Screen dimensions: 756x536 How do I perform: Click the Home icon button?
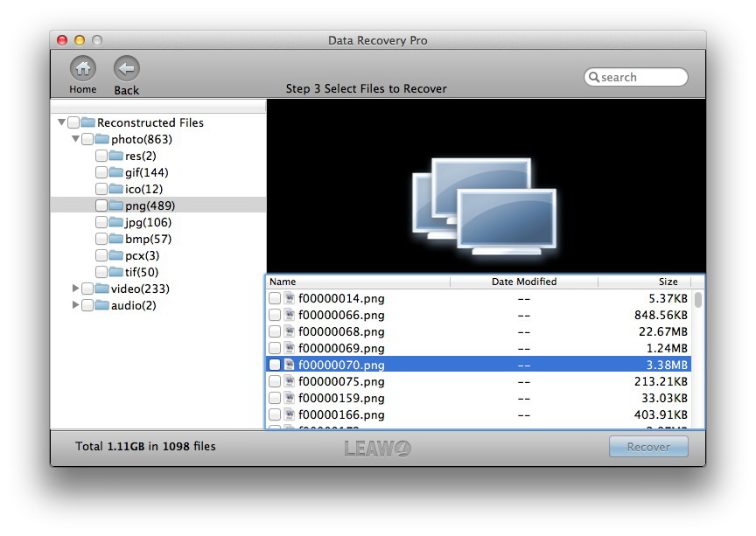[x=83, y=68]
